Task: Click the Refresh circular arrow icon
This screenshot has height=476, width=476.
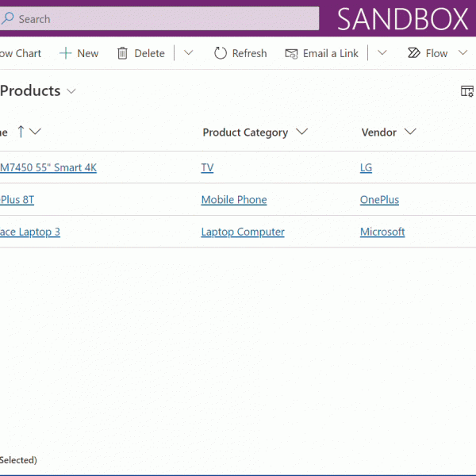Action: [221, 53]
